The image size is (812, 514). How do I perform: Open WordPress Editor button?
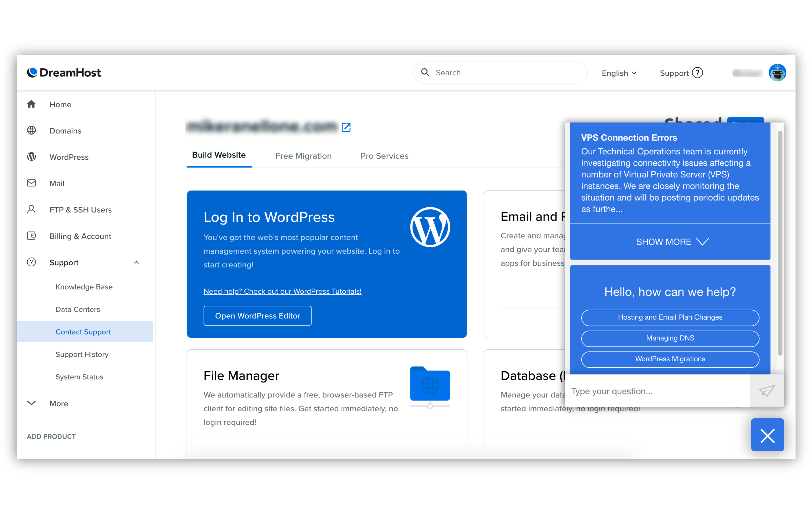tap(257, 316)
